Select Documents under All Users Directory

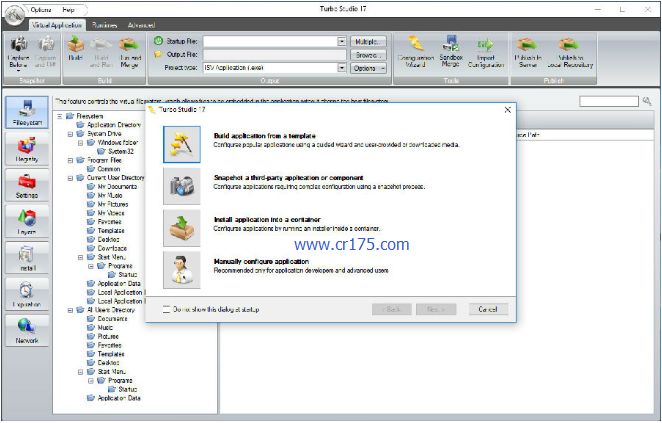[x=112, y=319]
